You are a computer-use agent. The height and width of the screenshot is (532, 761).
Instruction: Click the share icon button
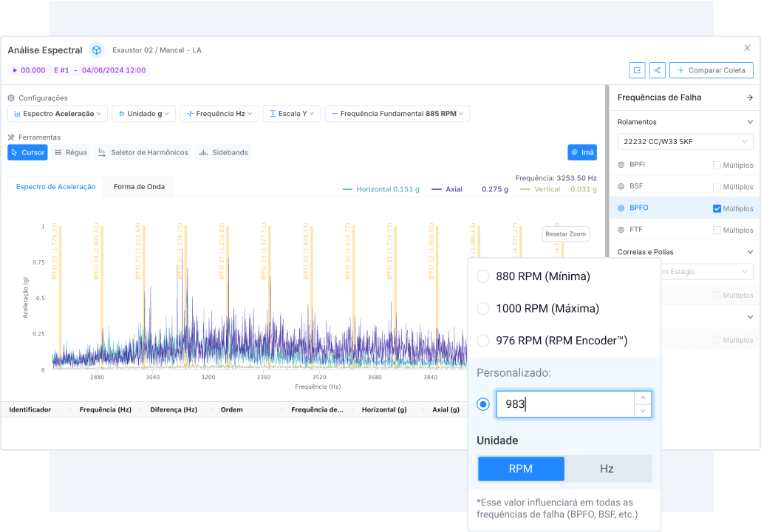tap(657, 70)
